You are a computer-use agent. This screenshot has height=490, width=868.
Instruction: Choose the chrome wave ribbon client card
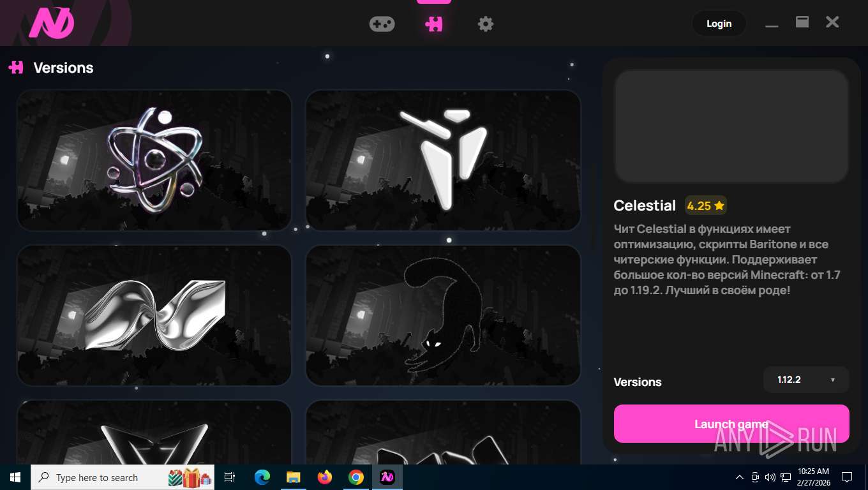tap(154, 315)
